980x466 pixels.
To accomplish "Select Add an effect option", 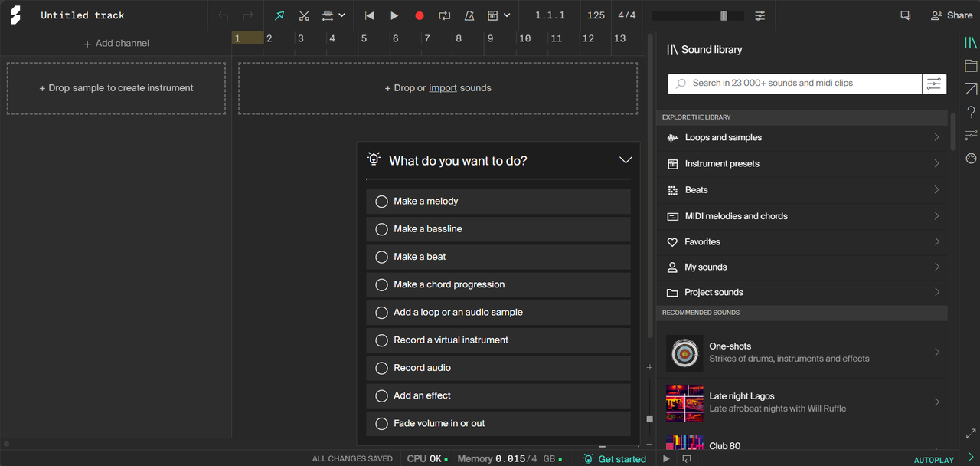I will [498, 395].
